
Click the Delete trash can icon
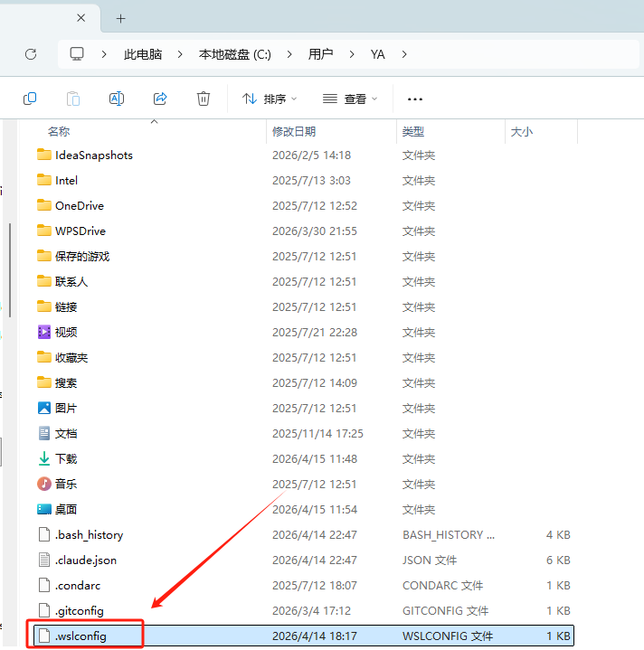(x=204, y=99)
